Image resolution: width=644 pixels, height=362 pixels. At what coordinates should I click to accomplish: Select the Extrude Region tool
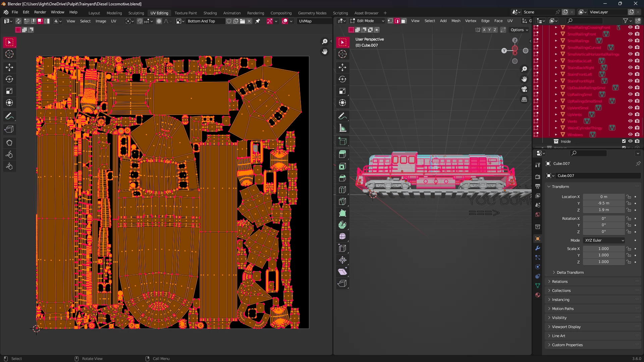(342, 154)
